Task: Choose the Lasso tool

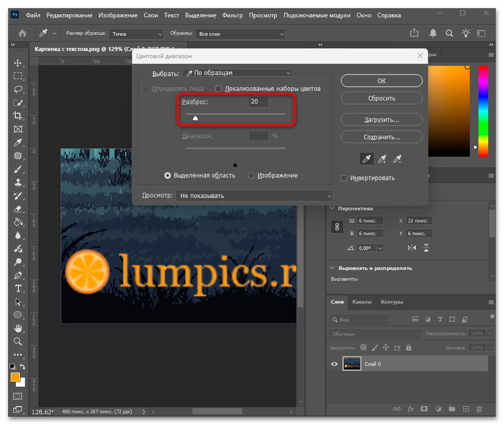Action: click(x=18, y=89)
